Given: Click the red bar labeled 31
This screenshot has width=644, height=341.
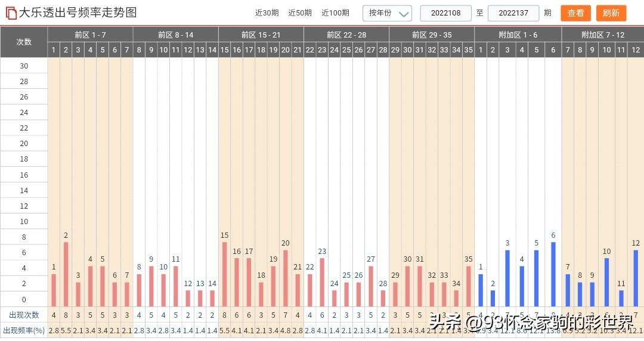Looking at the screenshot, I should click(420, 286).
